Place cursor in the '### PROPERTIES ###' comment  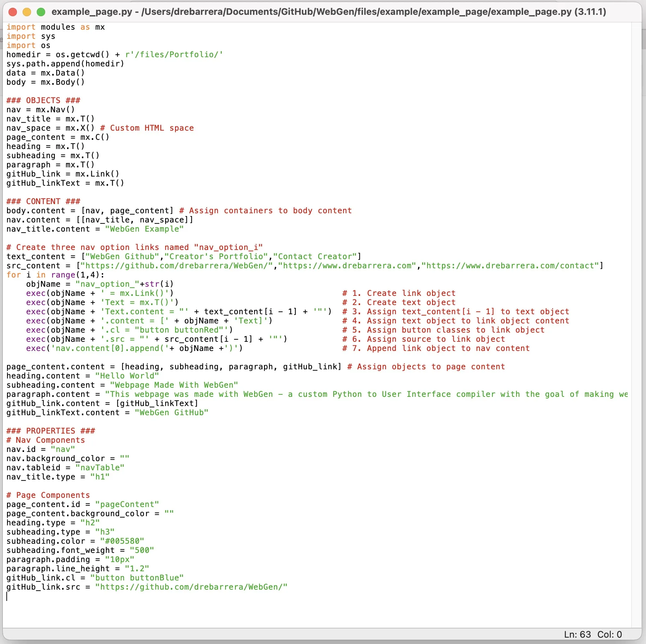[x=50, y=431]
